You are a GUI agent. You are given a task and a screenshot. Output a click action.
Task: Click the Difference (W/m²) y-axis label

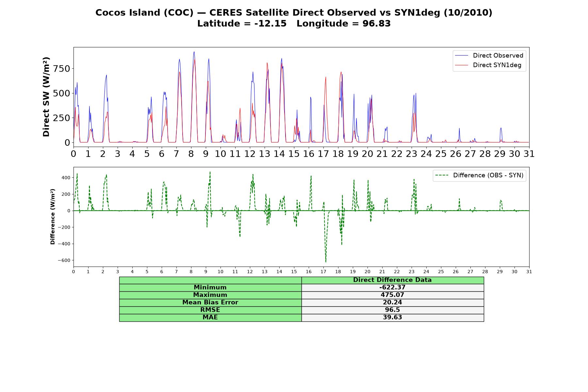53,217
